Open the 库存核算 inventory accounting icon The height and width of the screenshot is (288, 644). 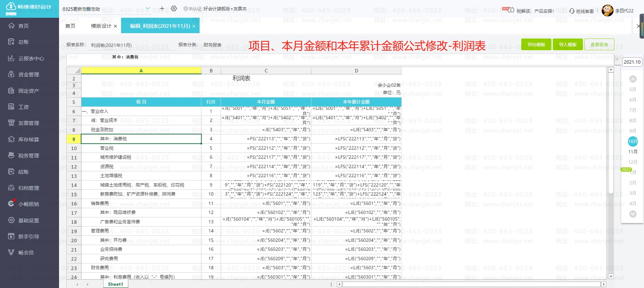point(11,139)
